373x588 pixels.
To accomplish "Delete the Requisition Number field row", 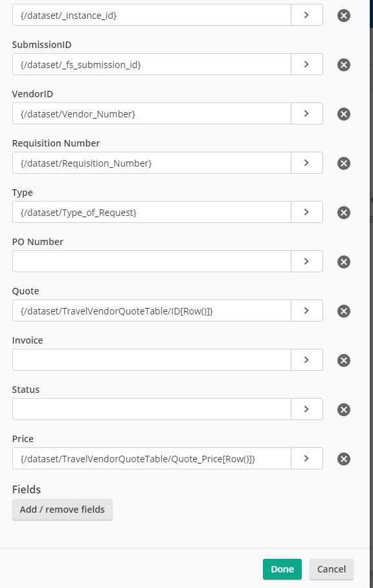I will [x=343, y=163].
